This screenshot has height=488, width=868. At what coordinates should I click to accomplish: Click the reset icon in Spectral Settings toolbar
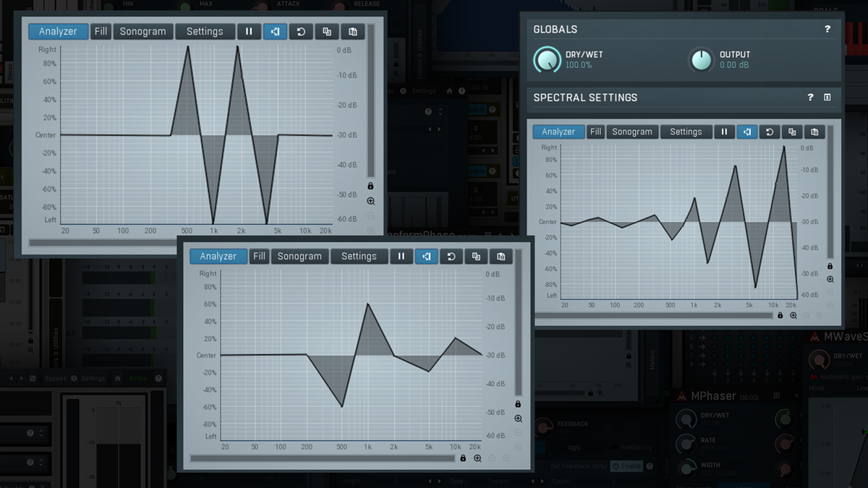coord(770,132)
